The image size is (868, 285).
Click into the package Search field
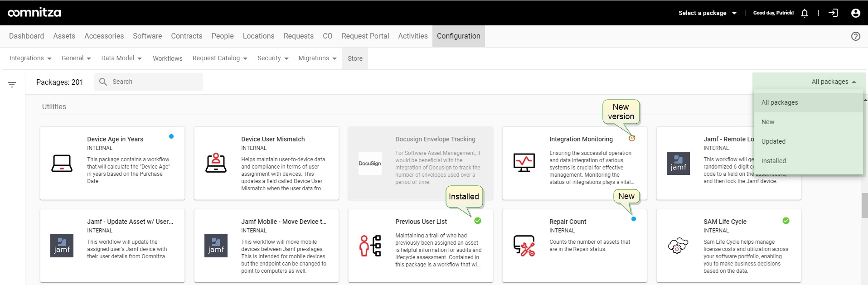149,82
